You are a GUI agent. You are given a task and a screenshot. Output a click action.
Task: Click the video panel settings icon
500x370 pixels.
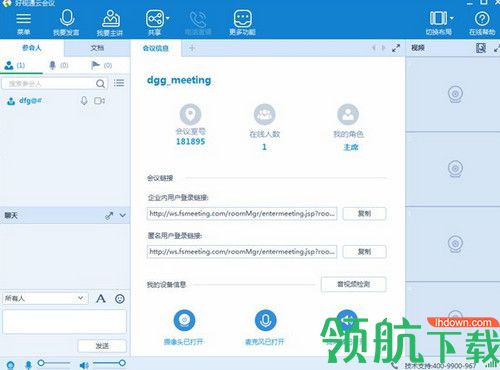tap(481, 48)
